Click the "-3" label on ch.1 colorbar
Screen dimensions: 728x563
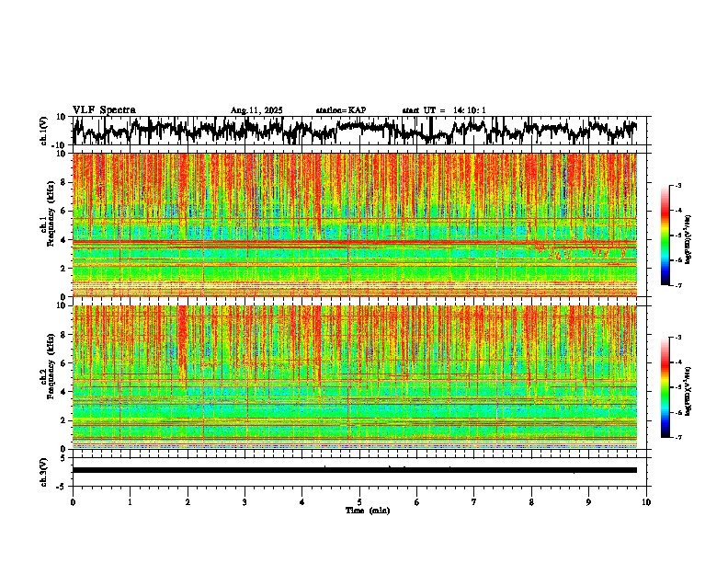pos(677,185)
